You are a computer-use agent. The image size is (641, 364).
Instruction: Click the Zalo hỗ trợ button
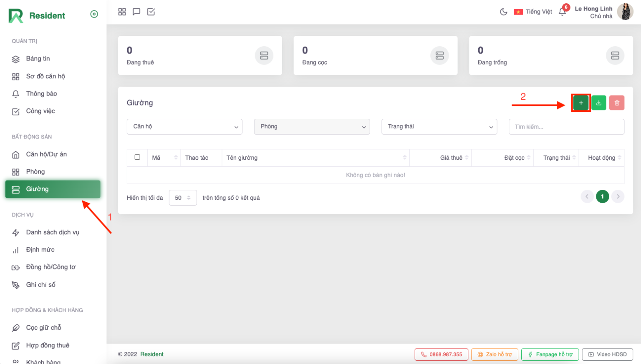point(495,354)
